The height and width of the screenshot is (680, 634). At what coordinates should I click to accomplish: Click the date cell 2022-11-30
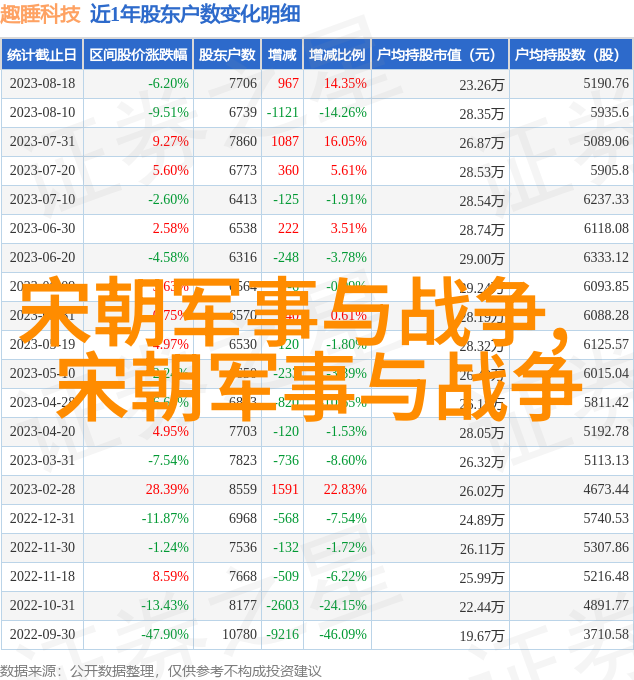[42, 548]
